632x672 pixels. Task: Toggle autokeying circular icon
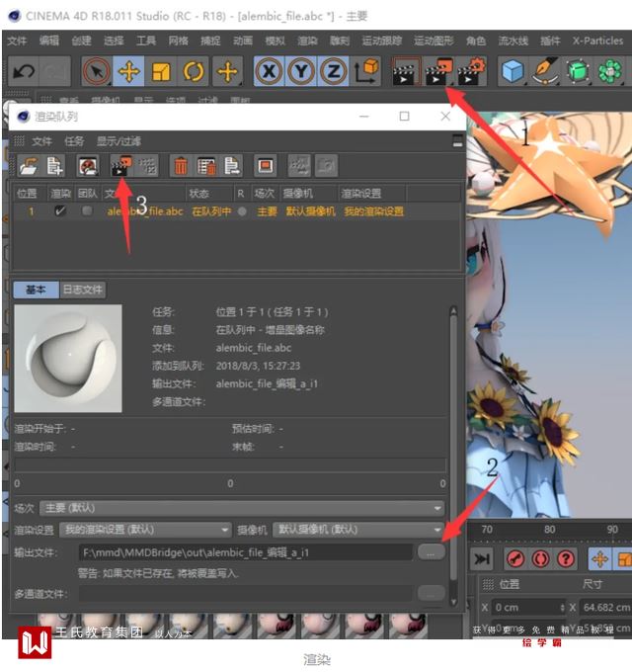coord(540,559)
